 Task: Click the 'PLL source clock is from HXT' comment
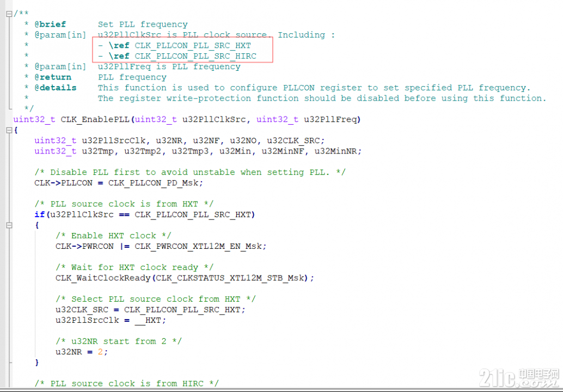[124, 204]
